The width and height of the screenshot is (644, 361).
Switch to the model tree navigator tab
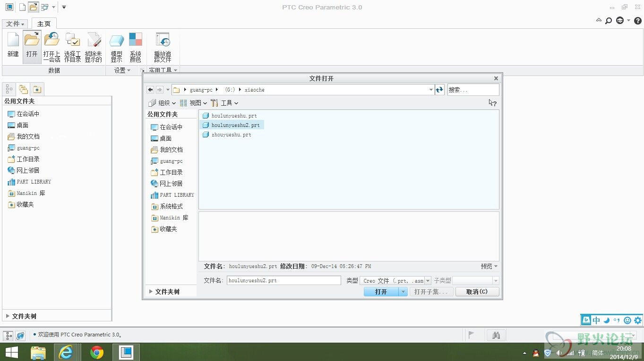(x=9, y=89)
